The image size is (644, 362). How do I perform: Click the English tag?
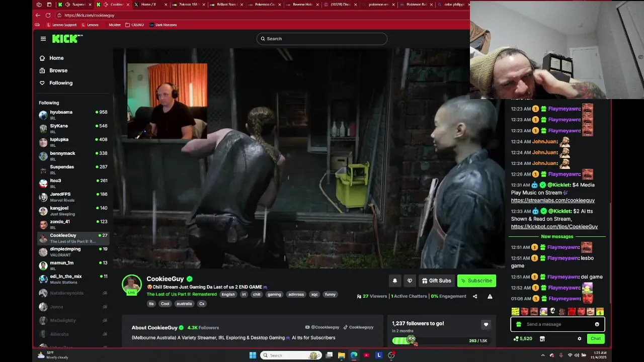pyautogui.click(x=228, y=294)
